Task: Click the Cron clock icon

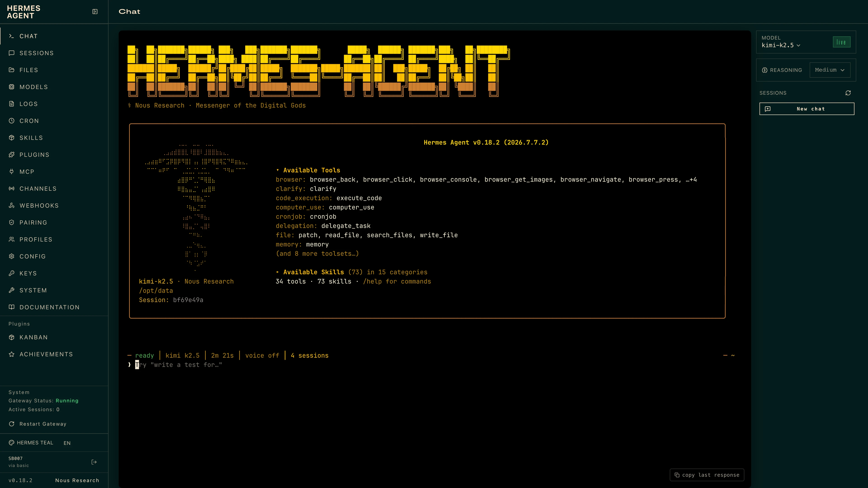Action: pos(12,121)
